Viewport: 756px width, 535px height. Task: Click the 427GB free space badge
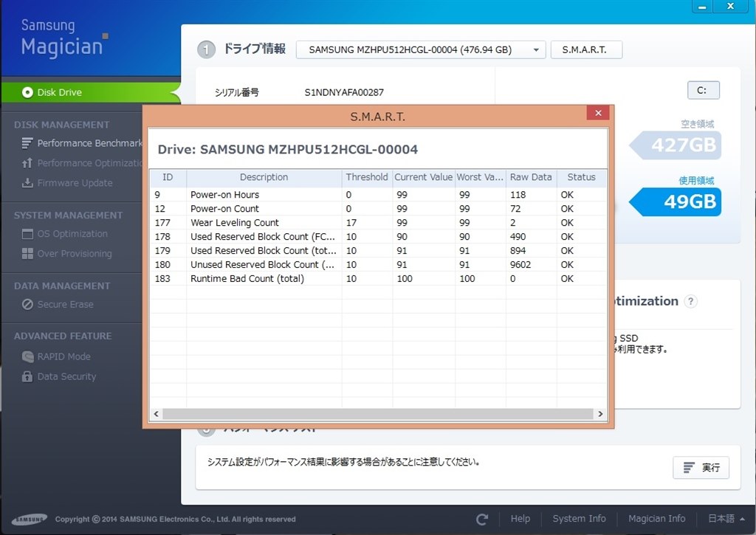pyautogui.click(x=676, y=145)
